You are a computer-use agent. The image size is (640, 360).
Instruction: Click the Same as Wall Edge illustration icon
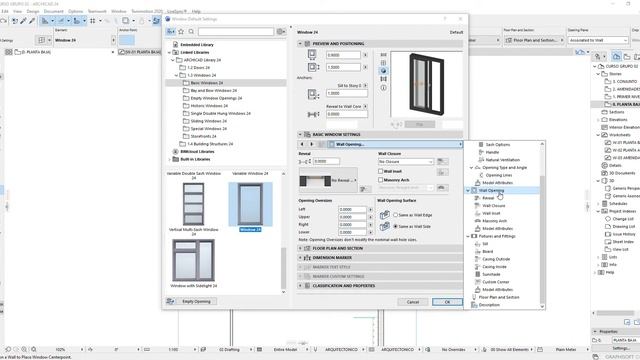pyautogui.click(x=384, y=215)
